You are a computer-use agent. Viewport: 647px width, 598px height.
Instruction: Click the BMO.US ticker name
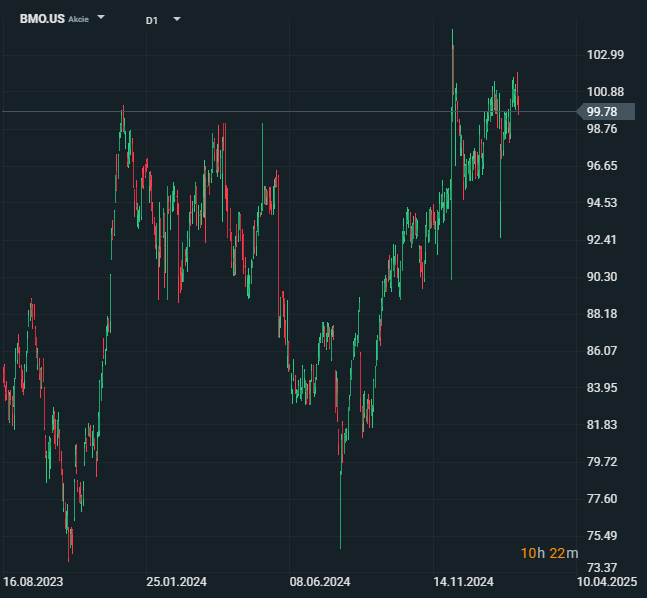click(x=41, y=19)
